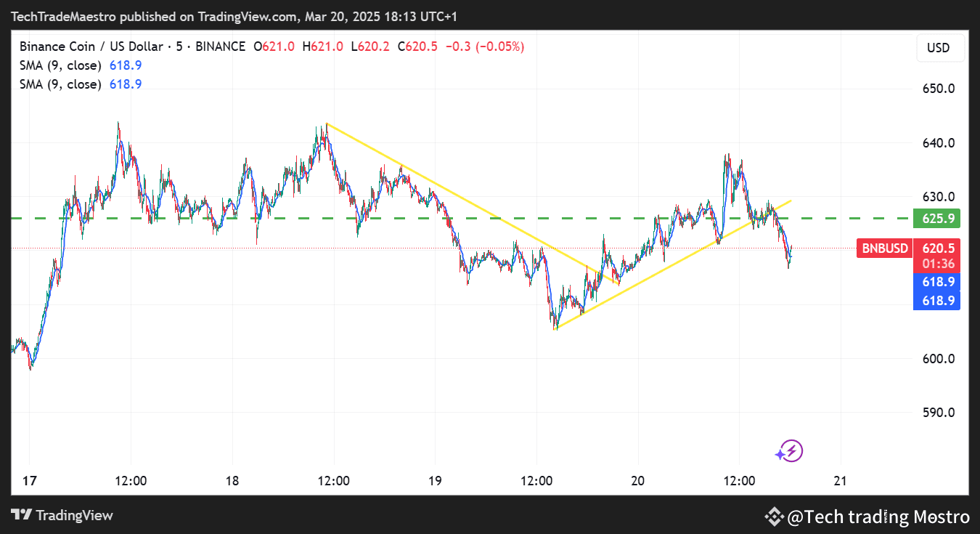Click the date label 20 on time axis
Image resolution: width=980 pixels, height=534 pixels.
[637, 480]
